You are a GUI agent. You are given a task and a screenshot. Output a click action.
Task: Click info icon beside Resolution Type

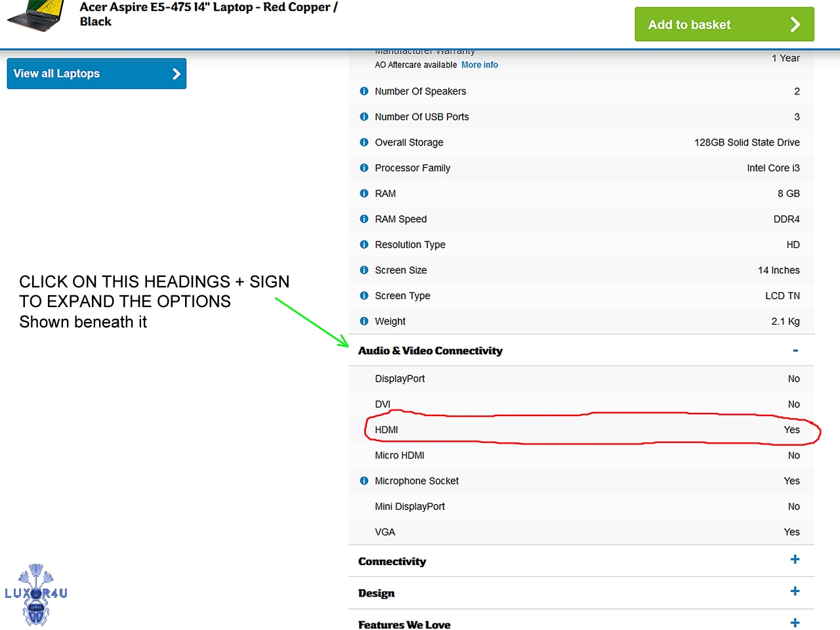pos(364,245)
